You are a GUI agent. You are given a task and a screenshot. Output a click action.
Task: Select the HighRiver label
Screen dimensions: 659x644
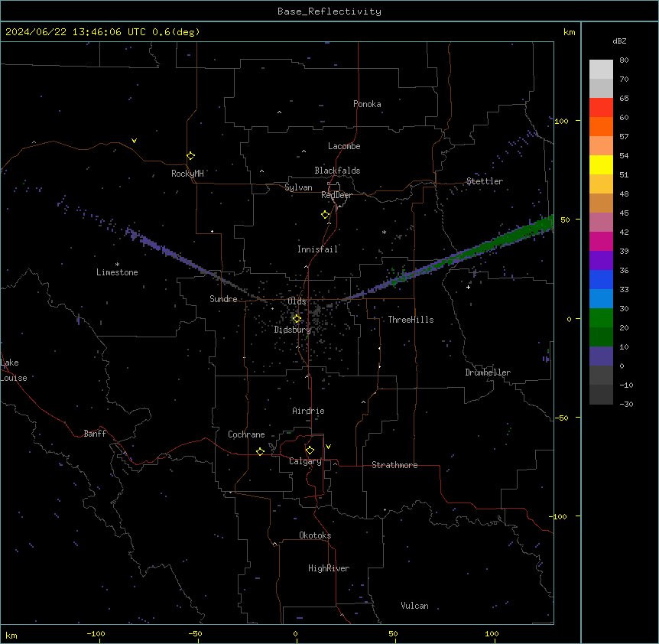point(329,568)
